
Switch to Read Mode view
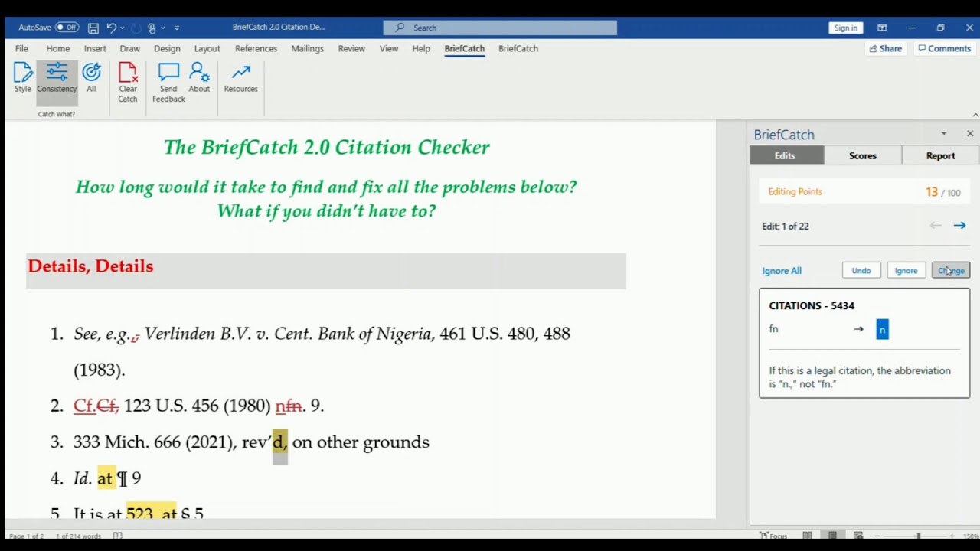(807, 536)
